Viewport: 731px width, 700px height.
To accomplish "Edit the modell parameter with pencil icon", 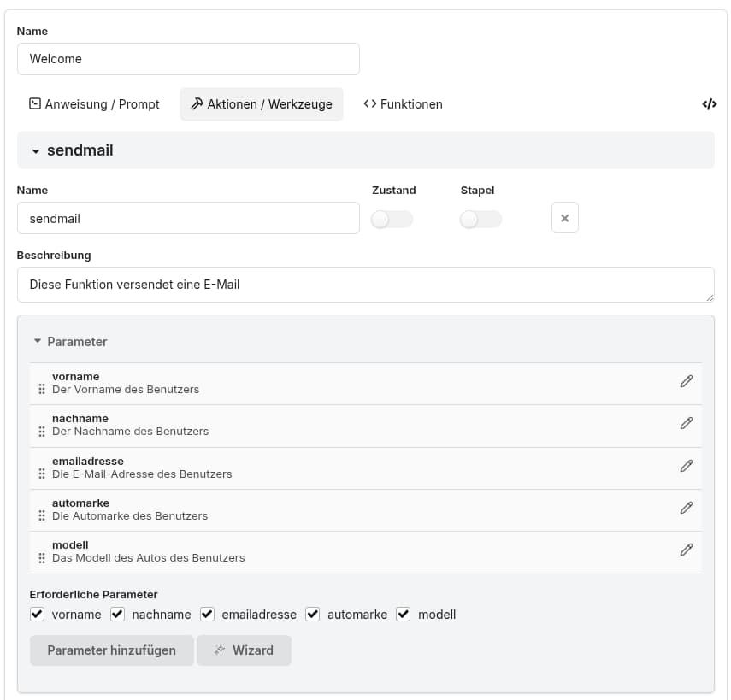I will (686, 550).
